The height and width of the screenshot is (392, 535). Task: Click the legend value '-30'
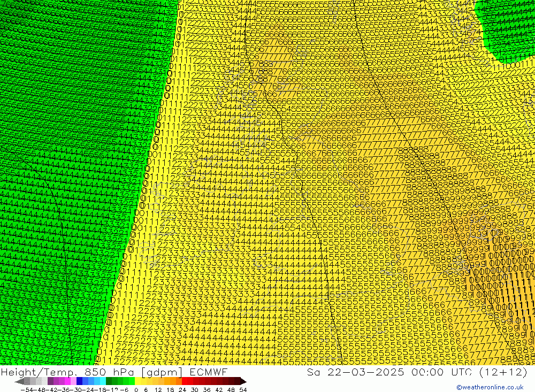click(x=77, y=390)
